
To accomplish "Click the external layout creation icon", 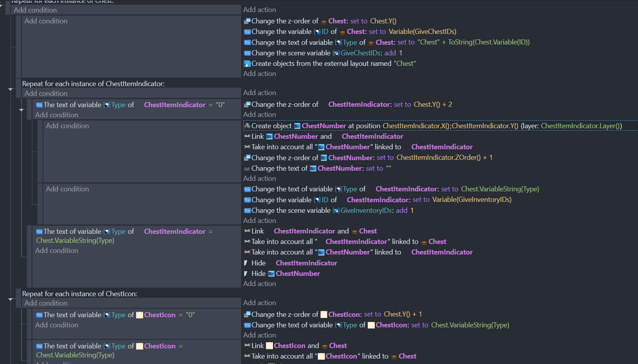I will pyautogui.click(x=247, y=63).
